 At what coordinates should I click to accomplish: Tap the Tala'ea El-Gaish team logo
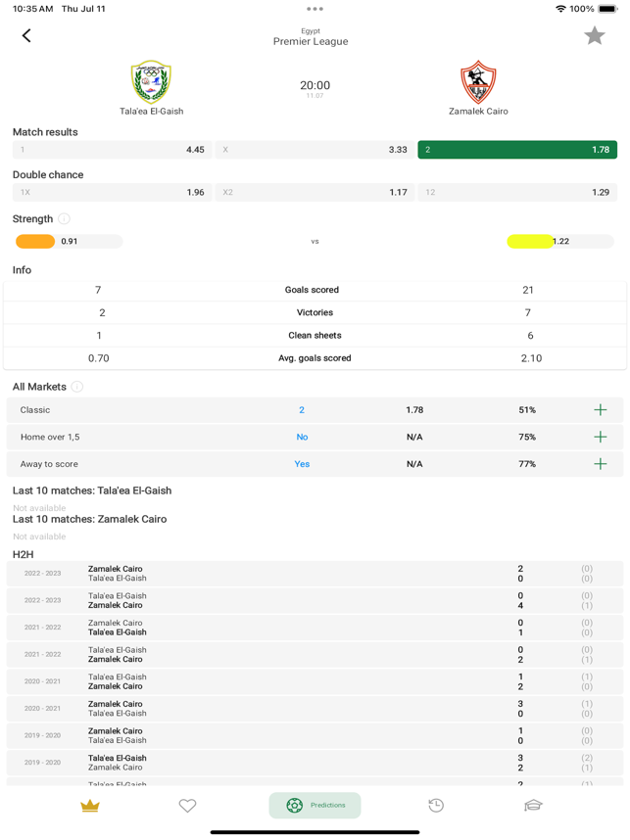(151, 82)
